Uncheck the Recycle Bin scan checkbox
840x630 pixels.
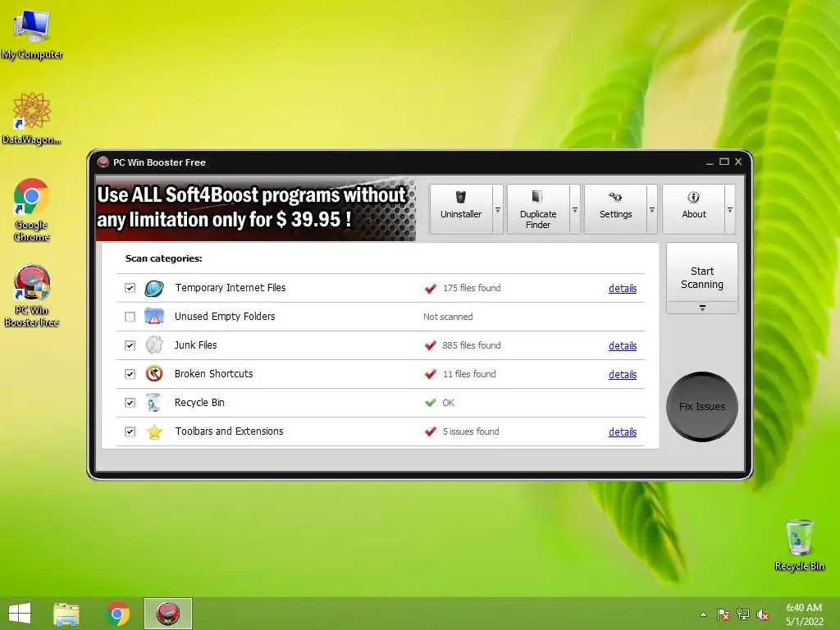point(130,403)
